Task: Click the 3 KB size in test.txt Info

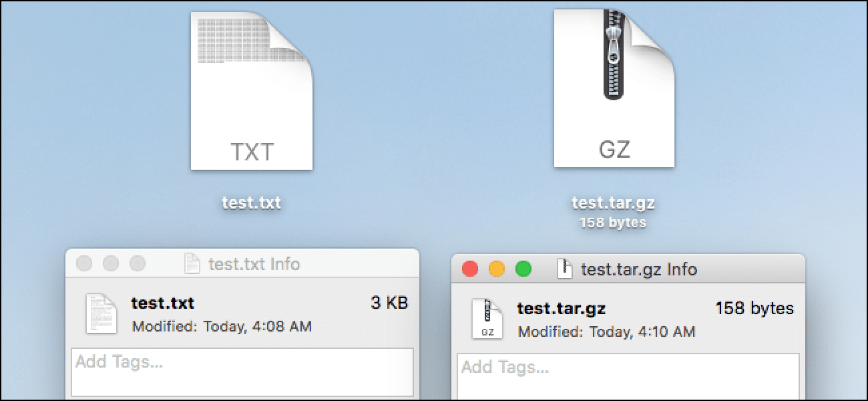Action: [x=389, y=303]
